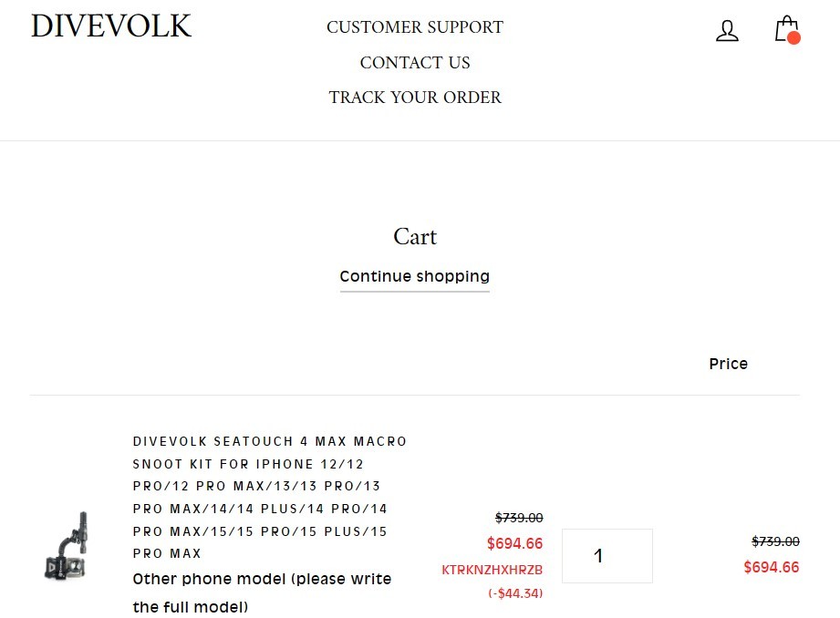Click the red $694.66 above the discount code
840x618 pixels.
click(514, 544)
